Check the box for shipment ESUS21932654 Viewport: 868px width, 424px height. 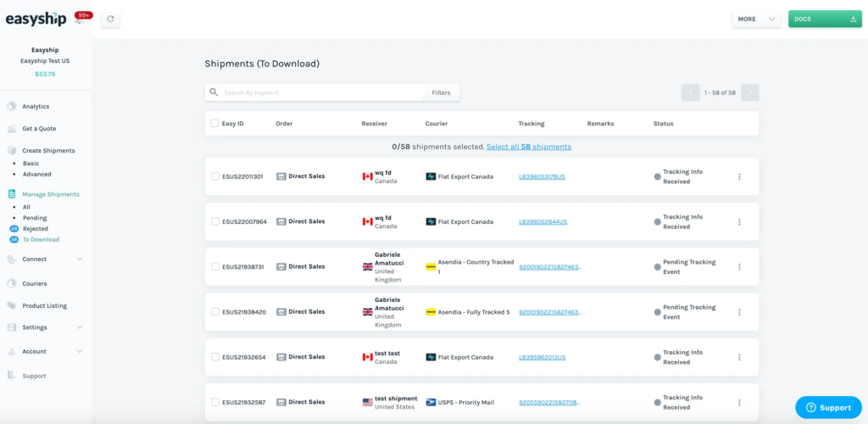tap(215, 357)
